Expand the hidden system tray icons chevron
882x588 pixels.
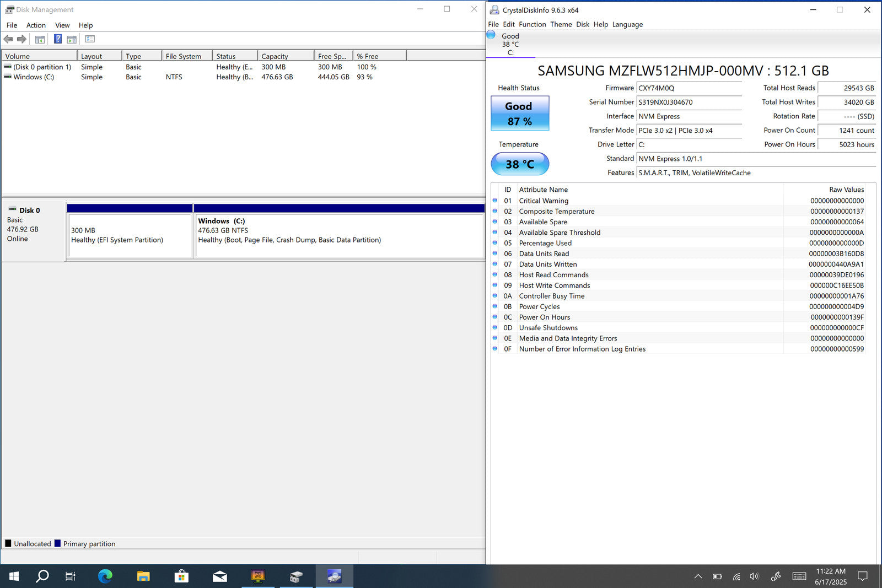(x=698, y=576)
